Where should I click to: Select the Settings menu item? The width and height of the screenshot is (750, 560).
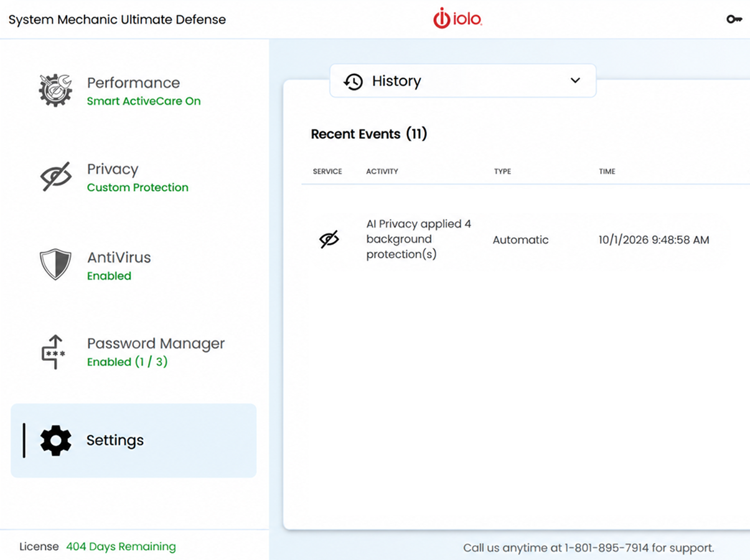point(133,441)
